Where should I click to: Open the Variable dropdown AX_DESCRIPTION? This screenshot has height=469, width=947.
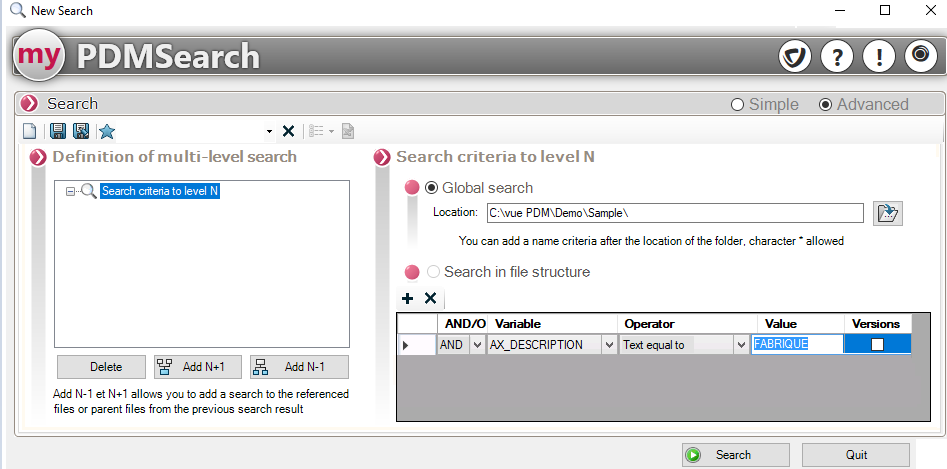609,345
